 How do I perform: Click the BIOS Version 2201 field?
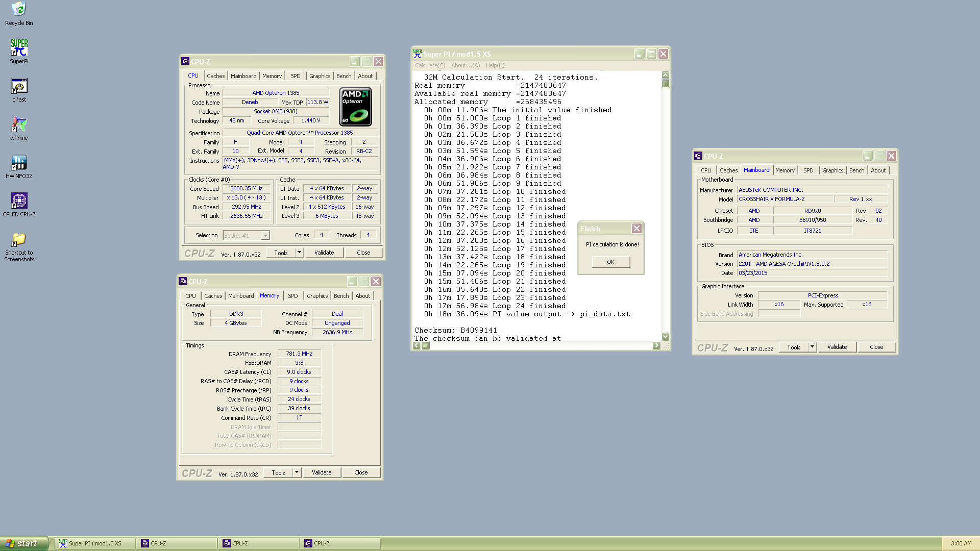coord(813,264)
